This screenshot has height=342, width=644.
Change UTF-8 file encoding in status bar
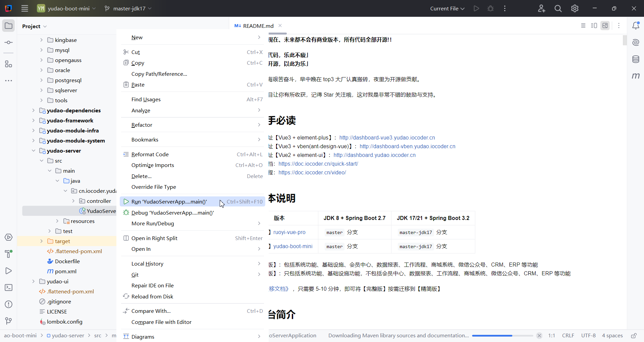[x=588, y=336]
